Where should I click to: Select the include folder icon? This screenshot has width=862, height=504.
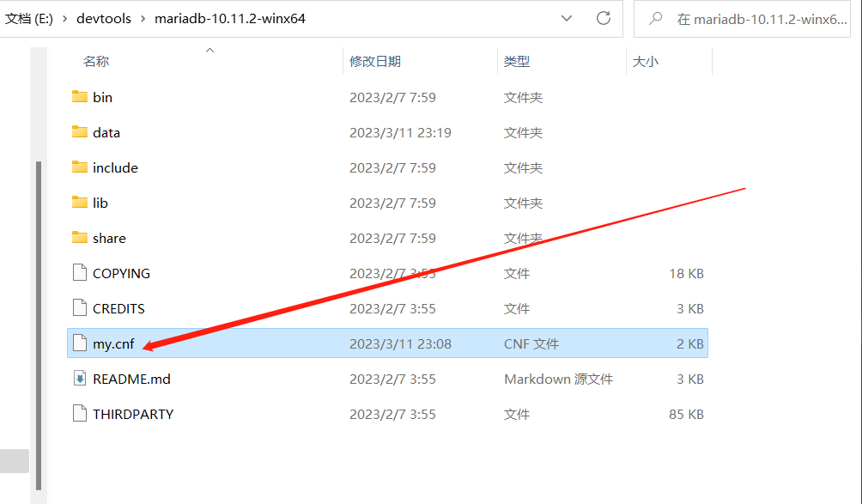tap(80, 167)
